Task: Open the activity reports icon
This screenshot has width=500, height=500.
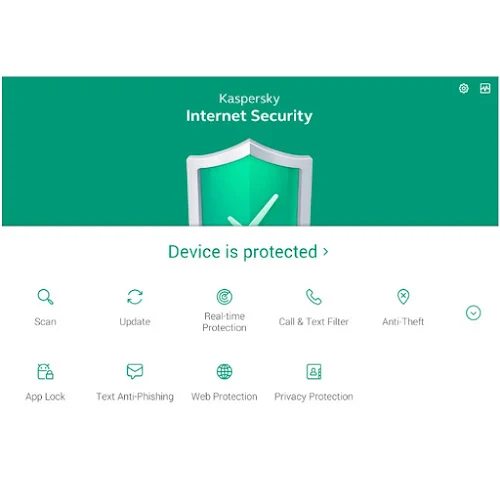Action: 485,89
